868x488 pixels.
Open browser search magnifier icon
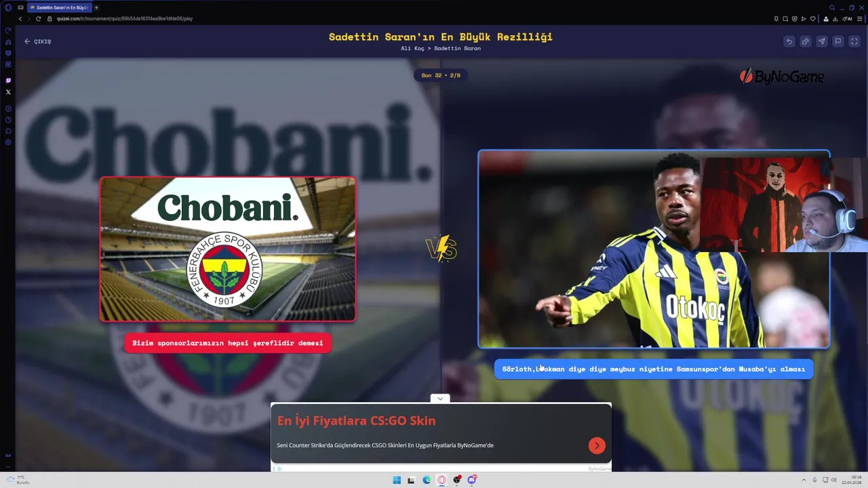click(x=832, y=7)
